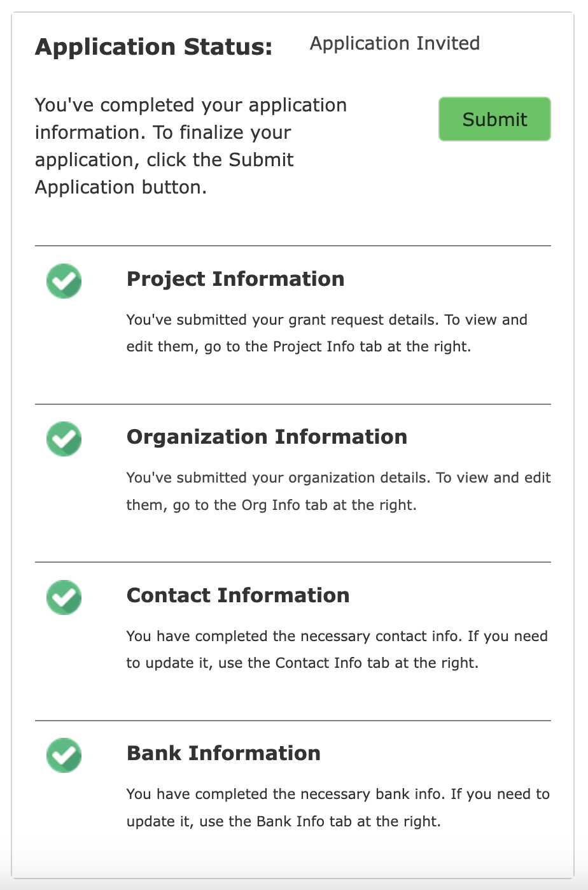
Task: Click the divider line above Bank Information
Action: (x=293, y=721)
